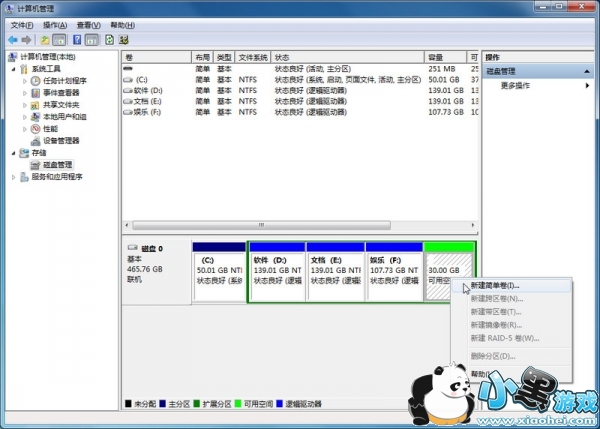
Task: Select the (C:) volume row in list
Action: [300, 80]
